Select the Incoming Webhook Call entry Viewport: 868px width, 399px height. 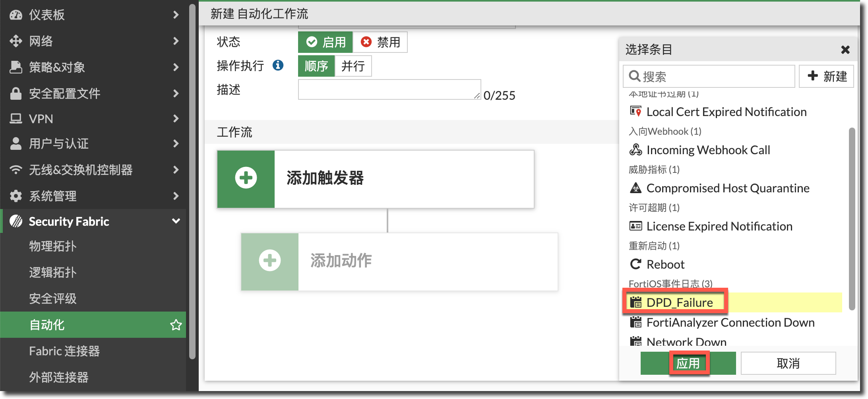(x=708, y=150)
